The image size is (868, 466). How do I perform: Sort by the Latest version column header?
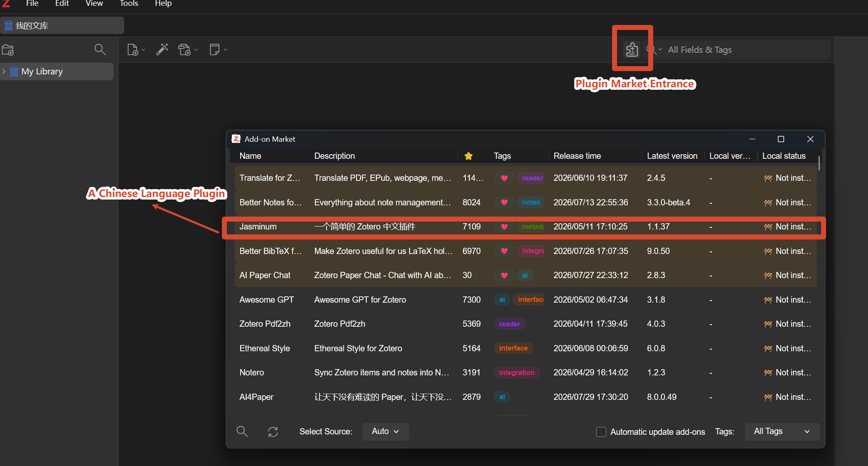tap(672, 156)
